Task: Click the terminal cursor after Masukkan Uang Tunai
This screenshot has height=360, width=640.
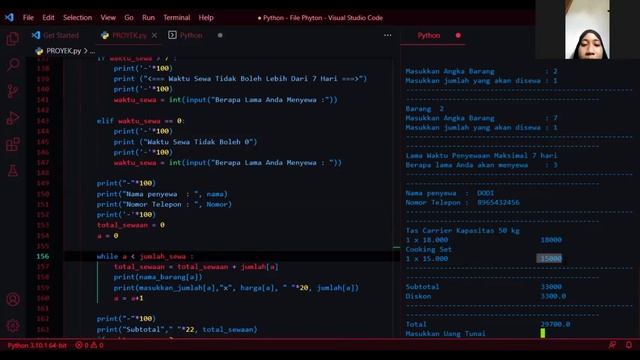Action: coord(542,333)
